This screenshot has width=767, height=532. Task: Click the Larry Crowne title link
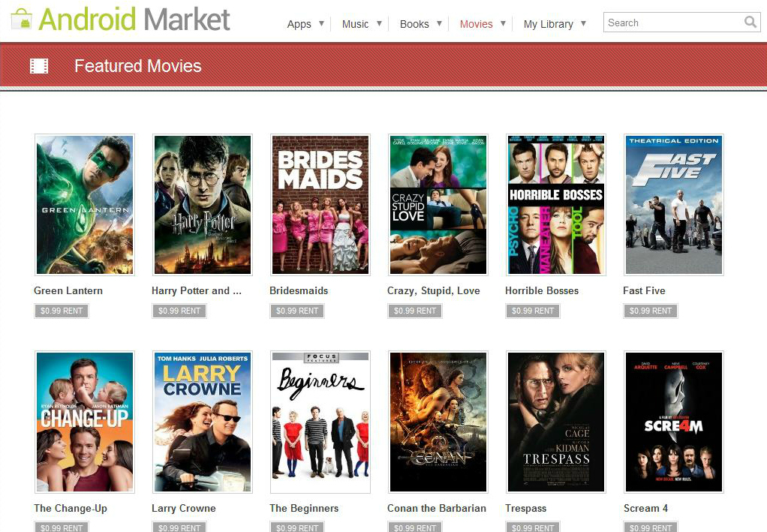pos(184,509)
